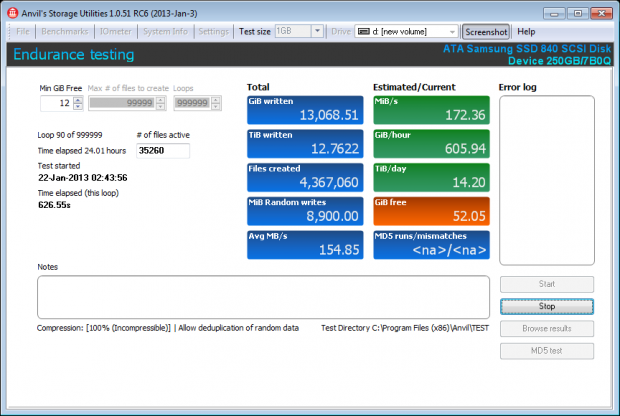Click the Max # of files 99999 field

pos(122,103)
